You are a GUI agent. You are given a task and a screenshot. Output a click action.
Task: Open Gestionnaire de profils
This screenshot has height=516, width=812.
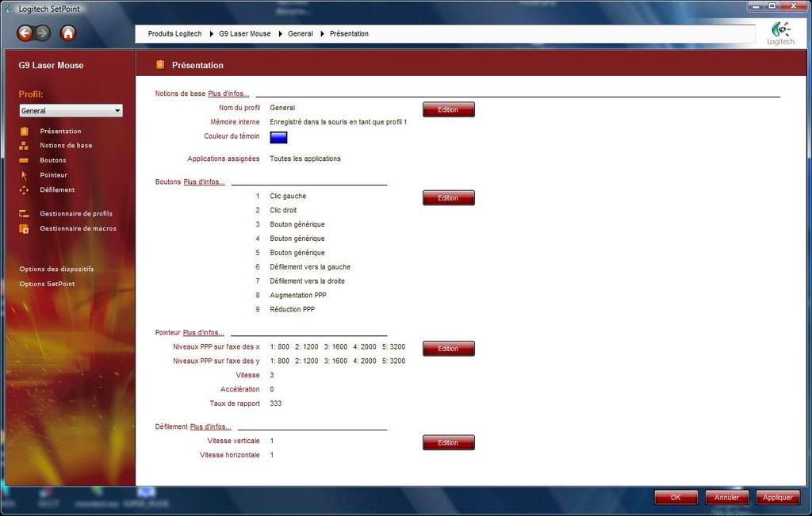tap(75, 214)
